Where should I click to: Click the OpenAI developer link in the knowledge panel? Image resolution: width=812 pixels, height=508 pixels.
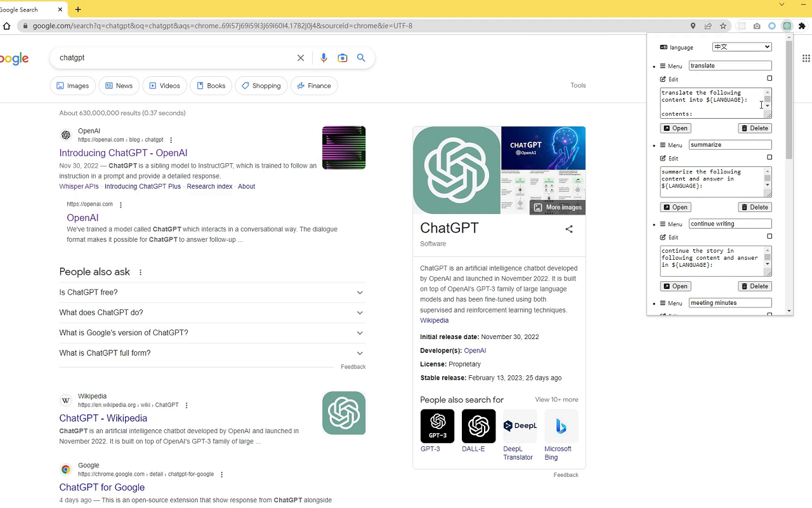pos(475,351)
